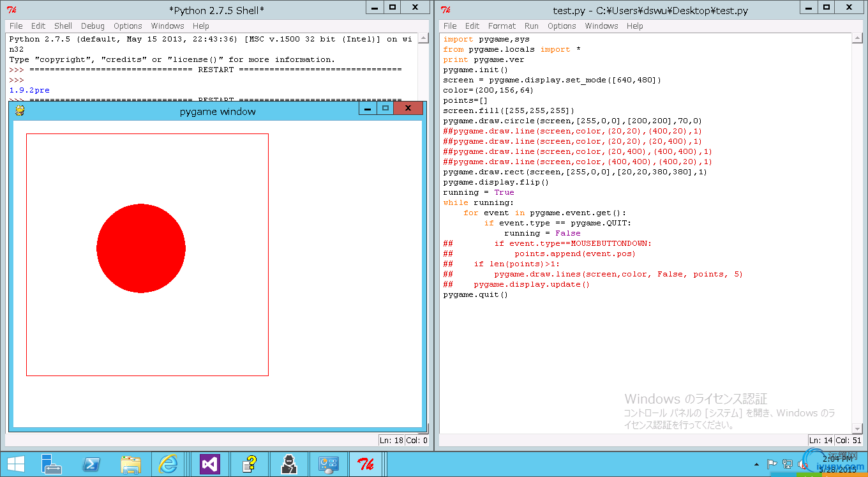Close the pygame window
This screenshot has width=868, height=477.
click(x=408, y=109)
